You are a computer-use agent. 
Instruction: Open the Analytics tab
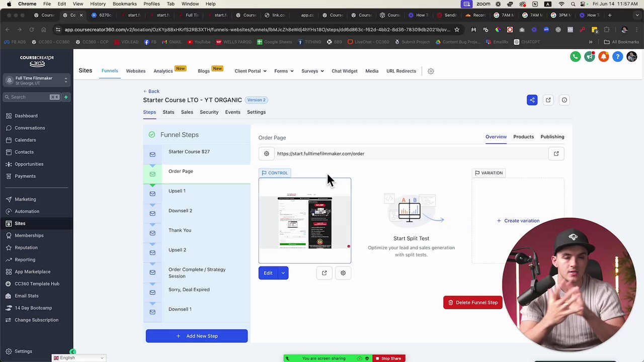point(163,71)
